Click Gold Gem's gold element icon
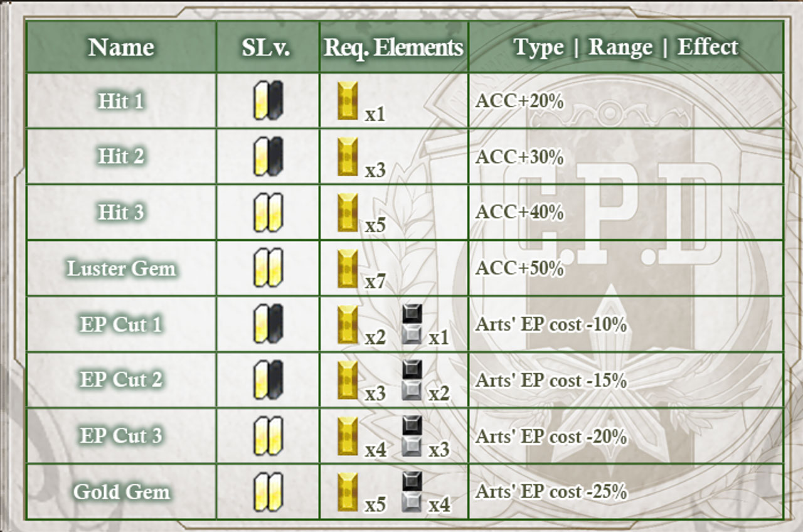803x532 pixels. click(348, 491)
